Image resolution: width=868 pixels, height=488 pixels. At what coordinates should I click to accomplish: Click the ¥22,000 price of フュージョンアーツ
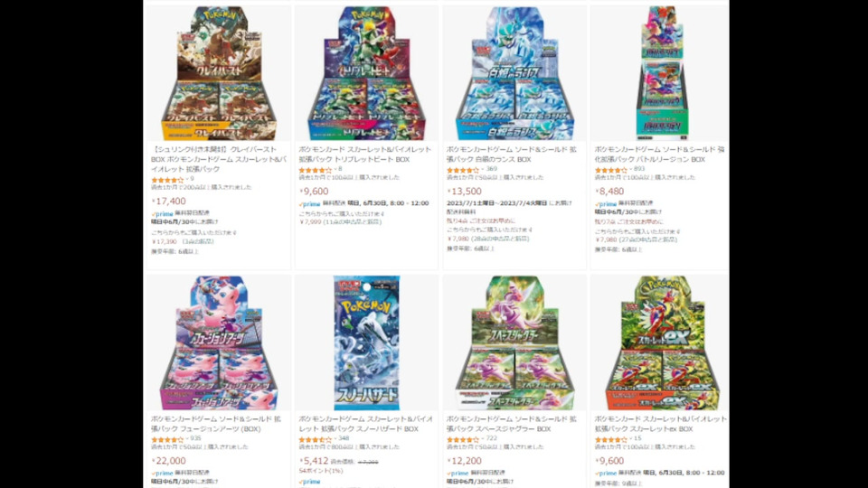169,461
